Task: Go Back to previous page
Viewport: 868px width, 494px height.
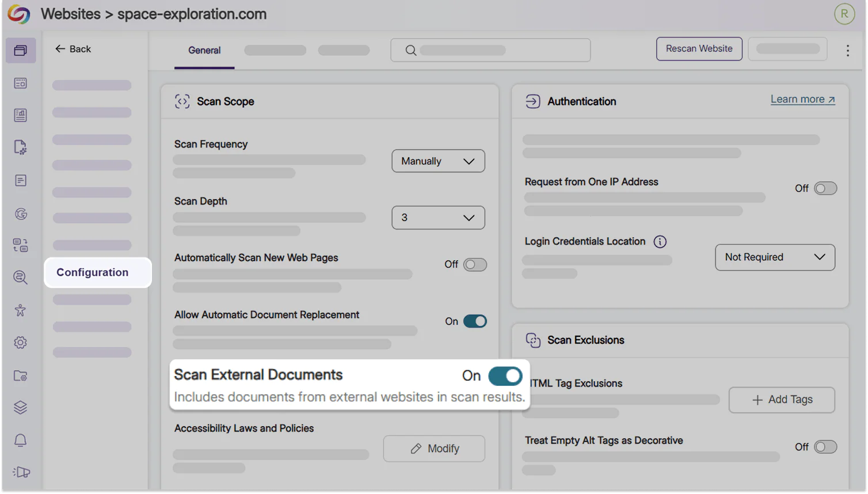Action: tap(73, 50)
